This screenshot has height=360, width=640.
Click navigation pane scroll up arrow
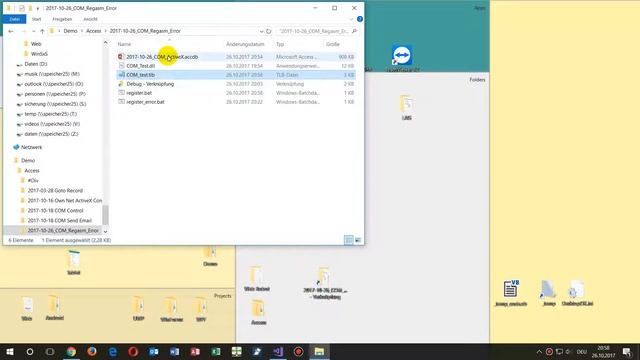coord(105,42)
